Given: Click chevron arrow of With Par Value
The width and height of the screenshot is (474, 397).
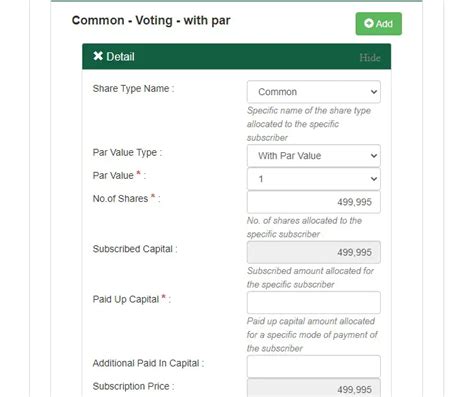Looking at the screenshot, I should coord(374,156).
